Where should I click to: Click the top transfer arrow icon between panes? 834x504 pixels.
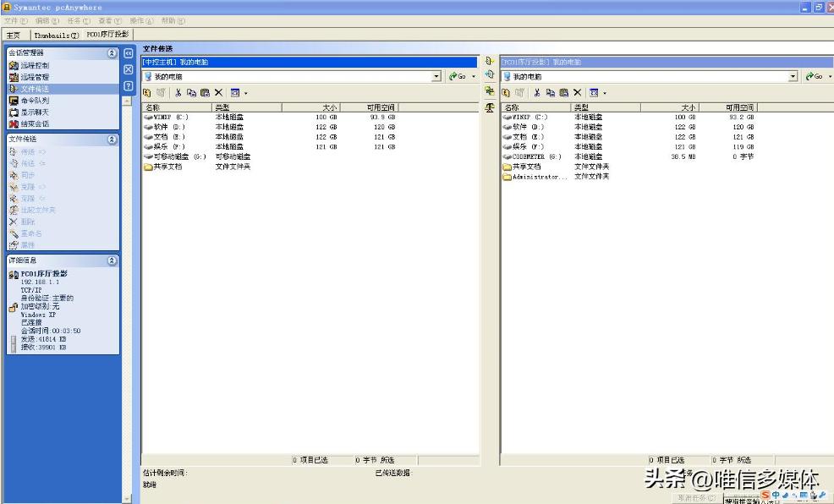point(490,62)
